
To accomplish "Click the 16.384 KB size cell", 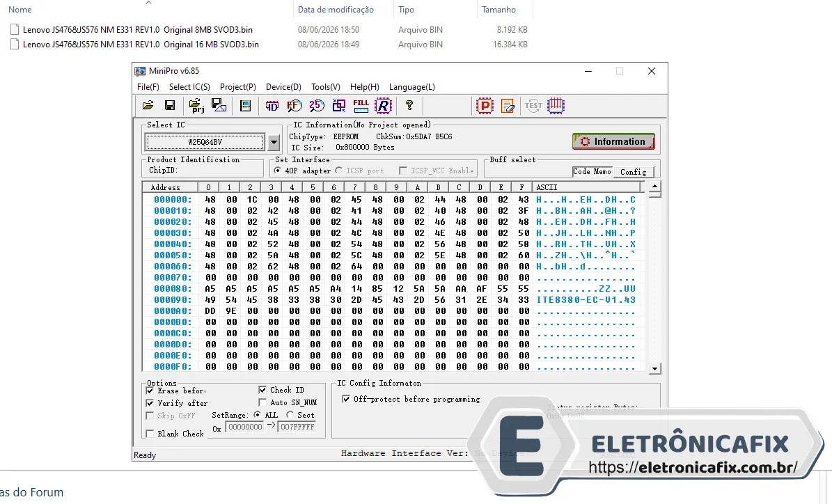I will point(510,45).
